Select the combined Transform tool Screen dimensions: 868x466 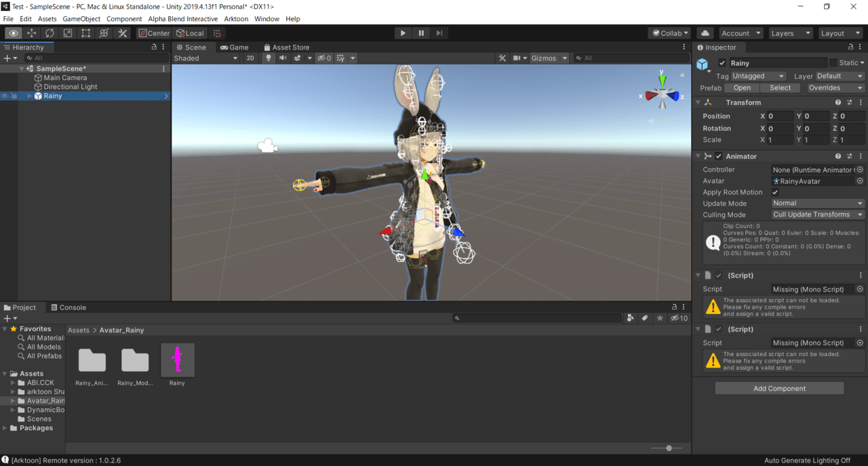(104, 33)
